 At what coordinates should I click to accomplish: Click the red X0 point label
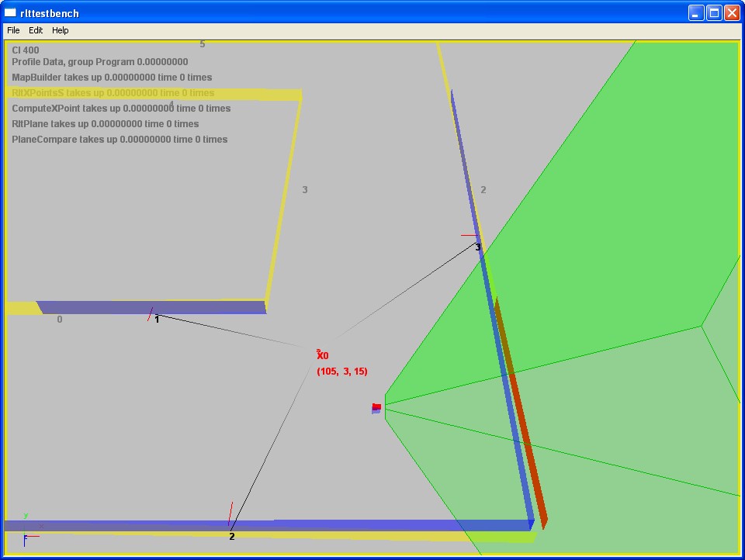[x=322, y=355]
